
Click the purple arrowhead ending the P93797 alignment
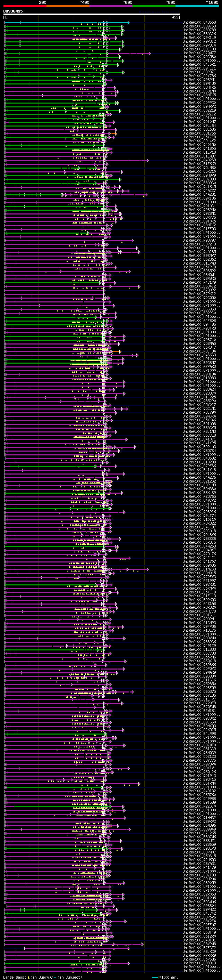[133, 241]
